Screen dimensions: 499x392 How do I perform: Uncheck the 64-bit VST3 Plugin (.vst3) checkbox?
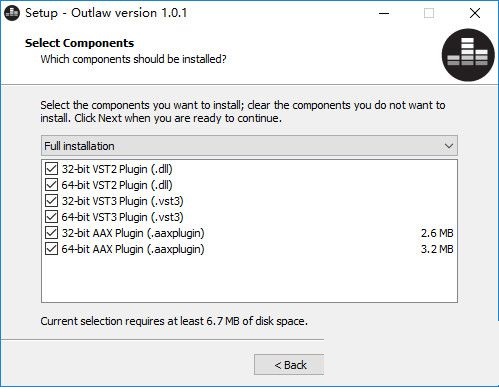pyautogui.click(x=51, y=217)
